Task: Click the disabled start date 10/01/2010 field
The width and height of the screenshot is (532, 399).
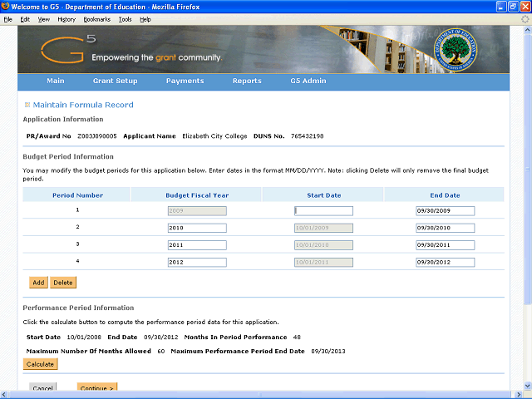Action: (323, 245)
